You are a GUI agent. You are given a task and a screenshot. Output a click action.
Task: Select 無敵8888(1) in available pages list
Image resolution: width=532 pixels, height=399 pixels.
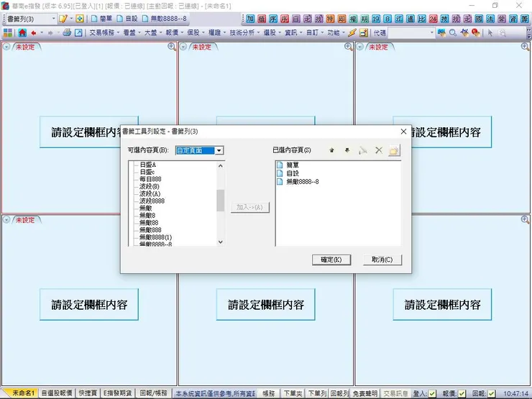[156, 237]
